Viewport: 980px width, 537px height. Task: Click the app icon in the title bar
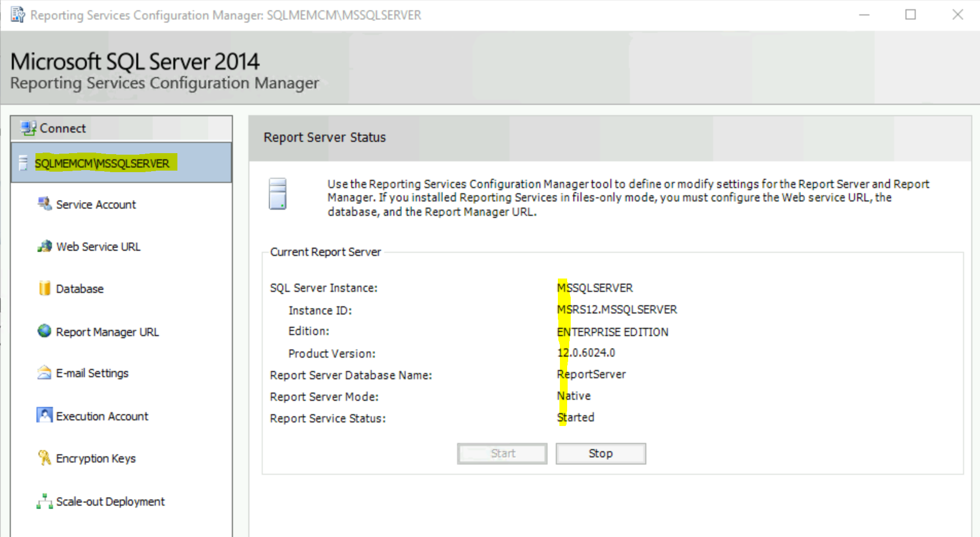point(18,15)
